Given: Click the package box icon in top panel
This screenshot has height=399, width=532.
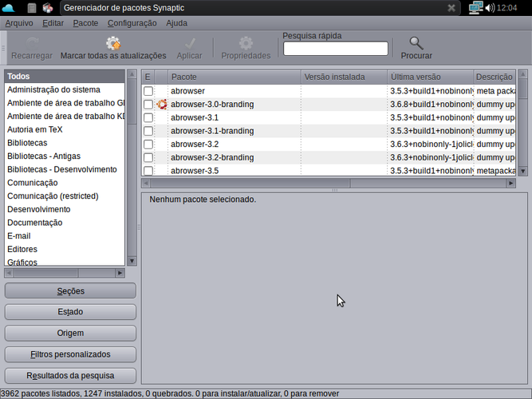Looking at the screenshot, I should tap(48, 7).
